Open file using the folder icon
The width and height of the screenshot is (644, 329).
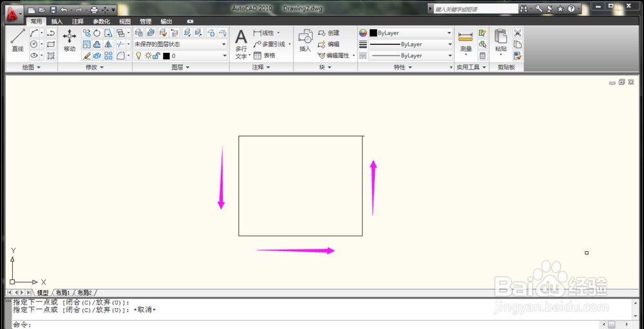coord(42,10)
